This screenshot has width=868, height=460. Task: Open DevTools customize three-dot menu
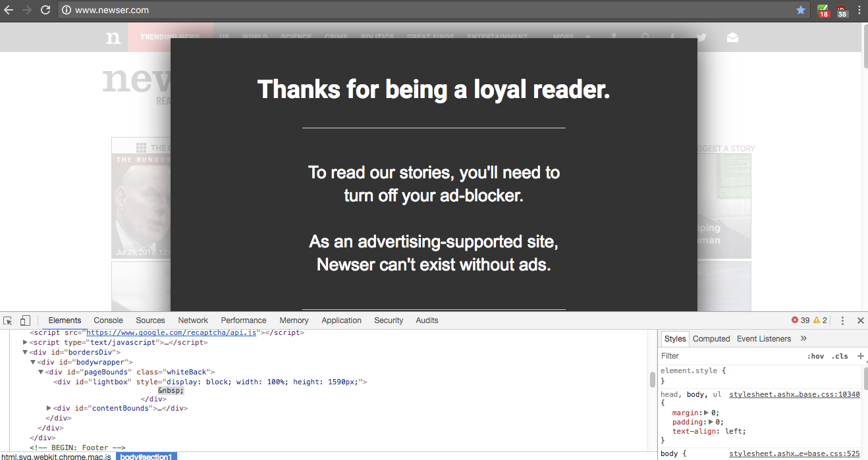point(842,320)
